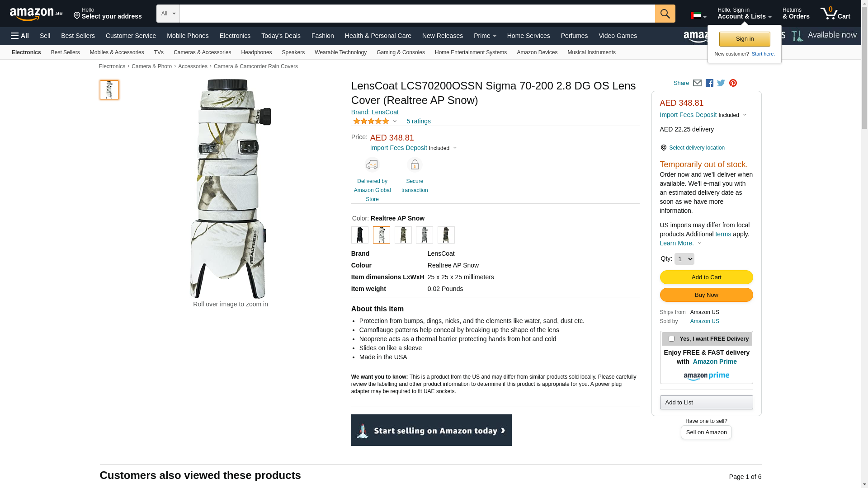
Task: Open the Qty quantity dropdown
Action: [x=684, y=259]
